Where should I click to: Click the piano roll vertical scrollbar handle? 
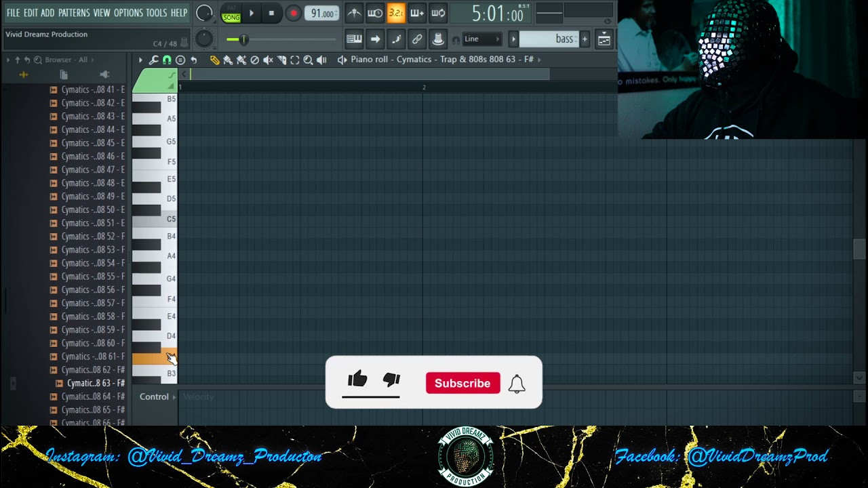pyautogui.click(x=859, y=249)
